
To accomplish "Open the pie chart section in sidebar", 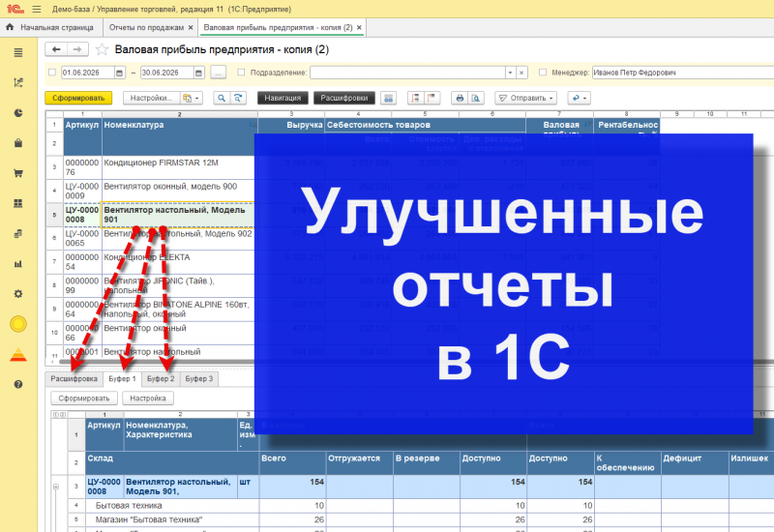I will [18, 112].
